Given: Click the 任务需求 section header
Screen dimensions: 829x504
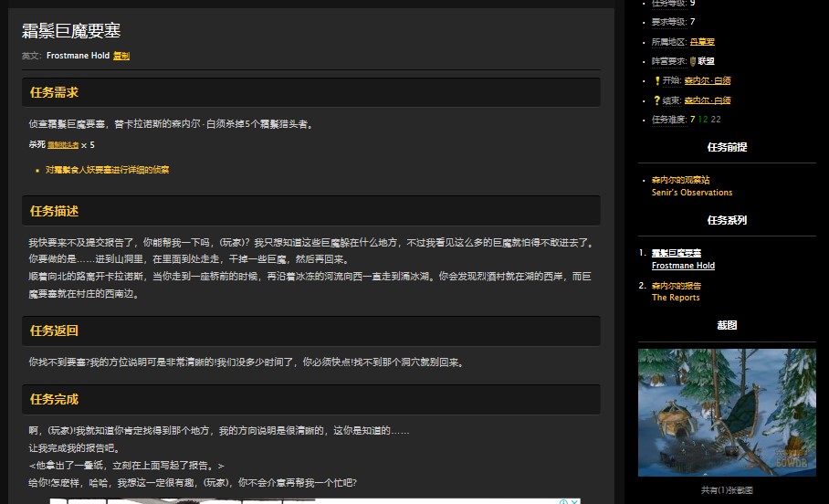Looking at the screenshot, I should coord(54,92).
